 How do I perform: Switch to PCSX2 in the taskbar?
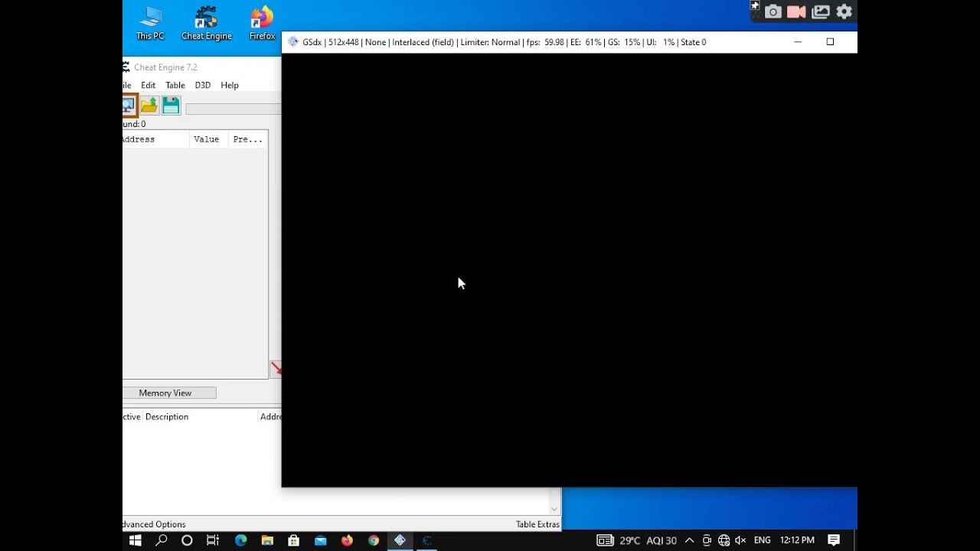(x=400, y=540)
